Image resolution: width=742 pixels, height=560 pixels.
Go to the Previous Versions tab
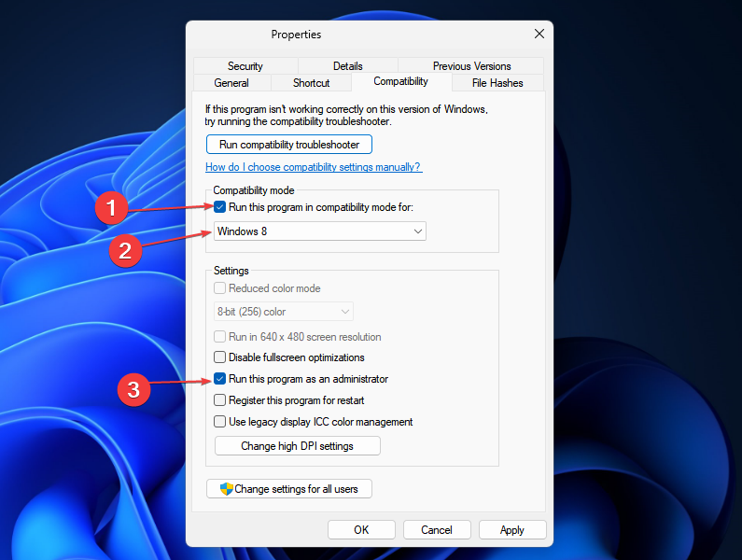coord(471,66)
